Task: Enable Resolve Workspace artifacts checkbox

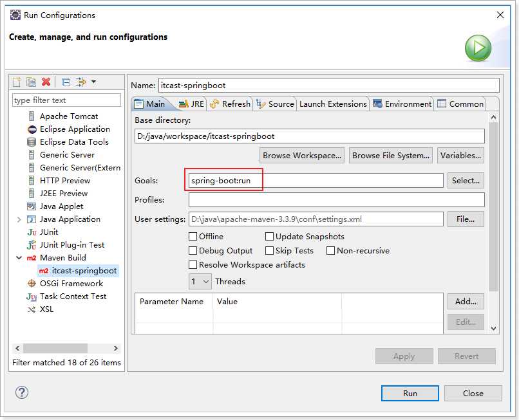Action: click(193, 265)
